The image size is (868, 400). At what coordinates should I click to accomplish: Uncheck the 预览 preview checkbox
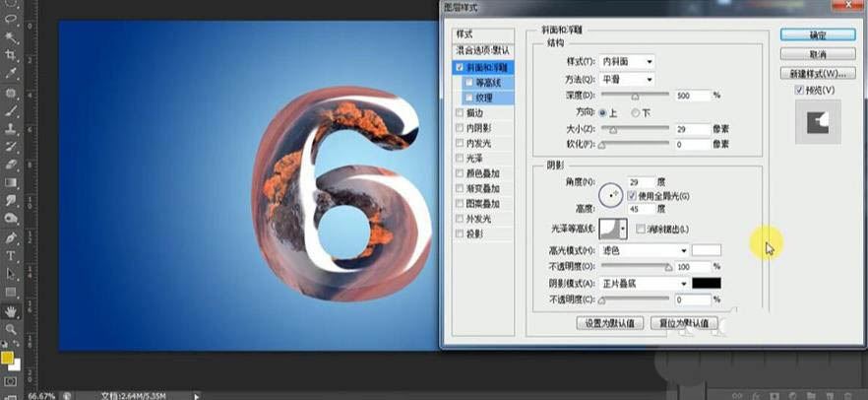pos(799,91)
